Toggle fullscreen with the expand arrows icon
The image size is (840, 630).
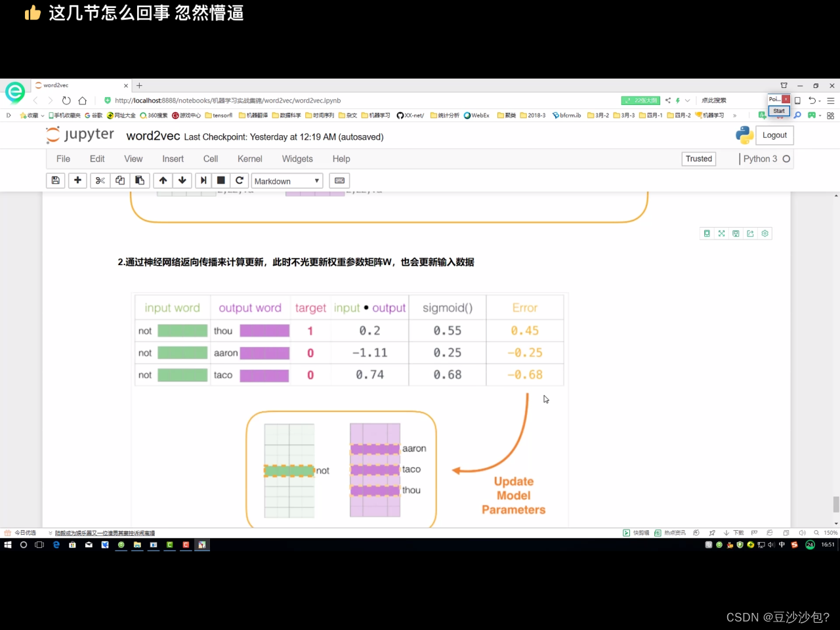pos(721,233)
